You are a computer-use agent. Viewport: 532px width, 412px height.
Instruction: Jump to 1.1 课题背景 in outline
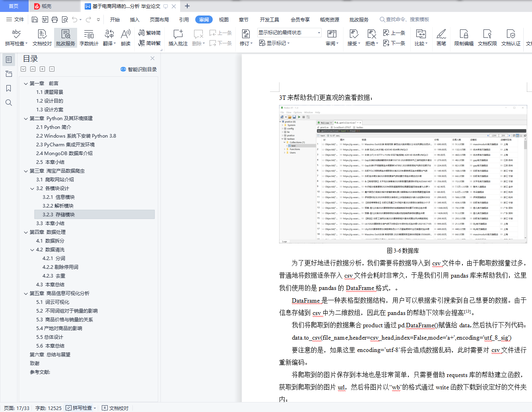click(x=50, y=92)
